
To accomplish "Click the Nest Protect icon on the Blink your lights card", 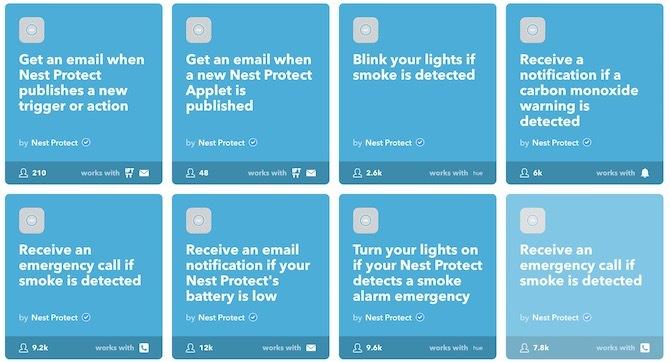I will (x=365, y=30).
